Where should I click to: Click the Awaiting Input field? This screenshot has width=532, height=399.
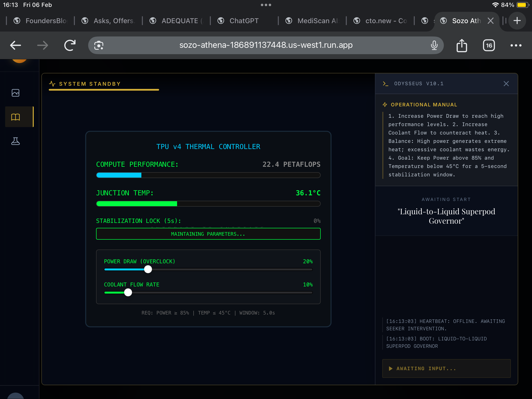[446, 368]
